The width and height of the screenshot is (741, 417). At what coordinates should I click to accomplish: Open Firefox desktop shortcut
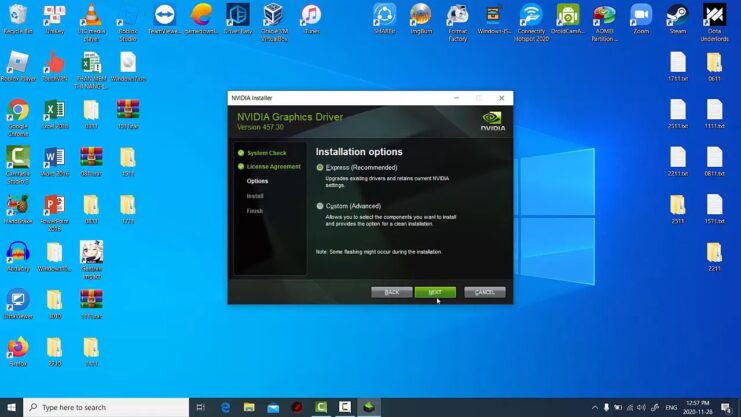[18, 352]
